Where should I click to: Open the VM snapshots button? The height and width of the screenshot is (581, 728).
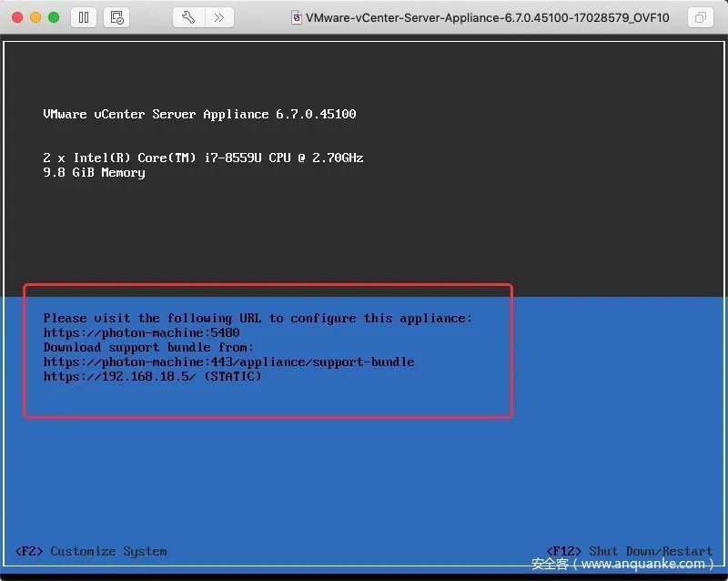coord(116,17)
